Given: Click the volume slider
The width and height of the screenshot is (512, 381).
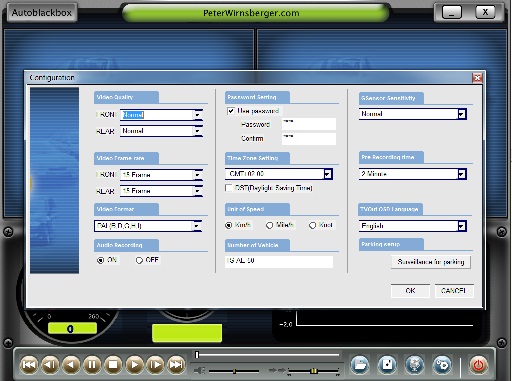Looking at the screenshot, I should click(234, 371).
